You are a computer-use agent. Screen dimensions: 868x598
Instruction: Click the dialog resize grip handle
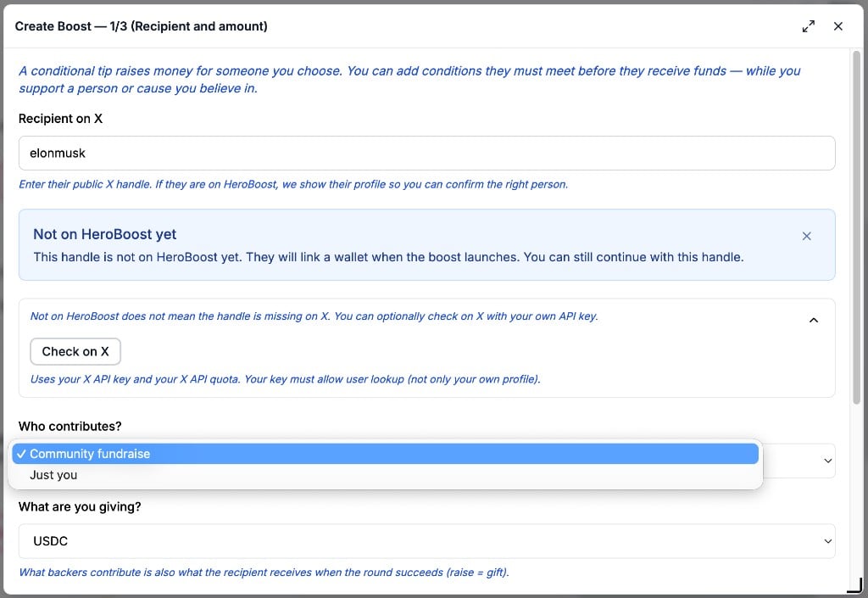click(x=855, y=585)
